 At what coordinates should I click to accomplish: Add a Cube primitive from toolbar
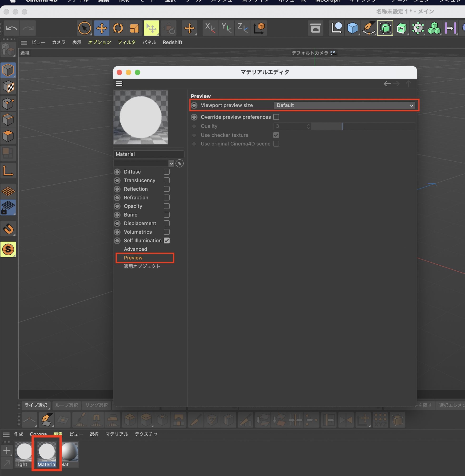[352, 28]
